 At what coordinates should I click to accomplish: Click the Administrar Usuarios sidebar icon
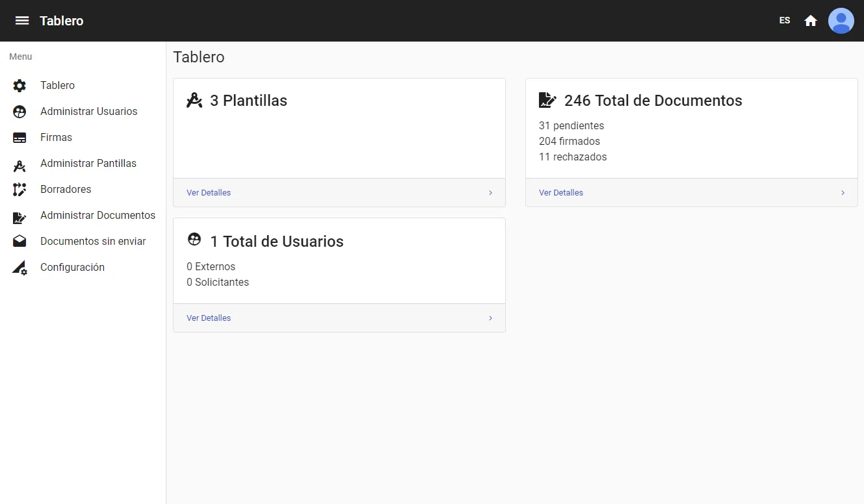click(x=20, y=112)
